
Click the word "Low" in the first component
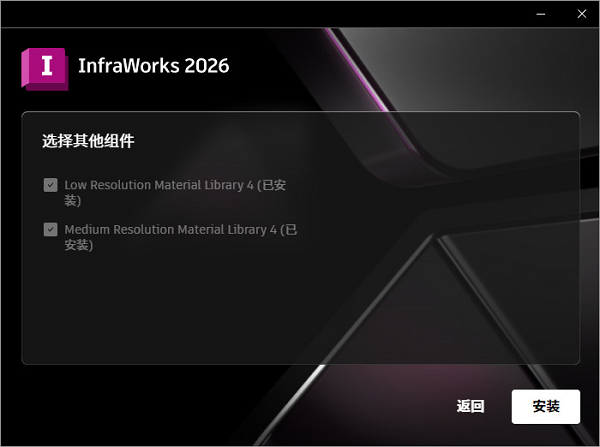click(76, 185)
